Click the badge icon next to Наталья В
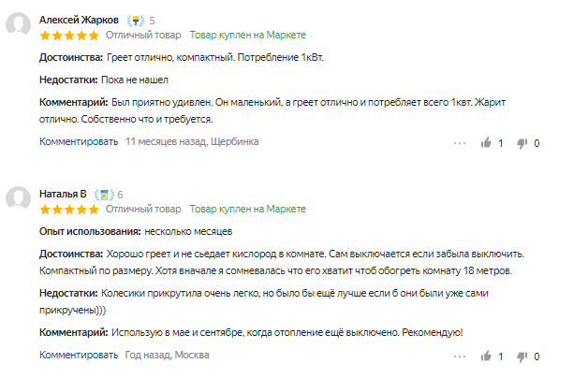 pos(104,195)
